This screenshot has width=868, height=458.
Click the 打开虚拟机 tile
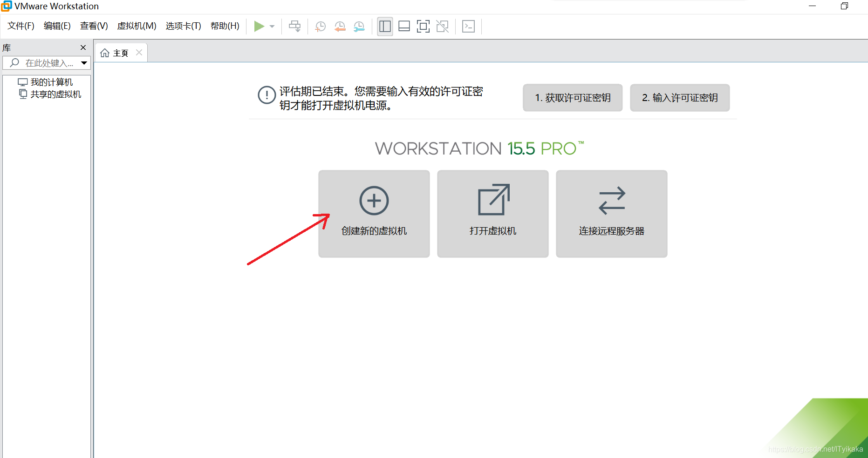pos(492,214)
